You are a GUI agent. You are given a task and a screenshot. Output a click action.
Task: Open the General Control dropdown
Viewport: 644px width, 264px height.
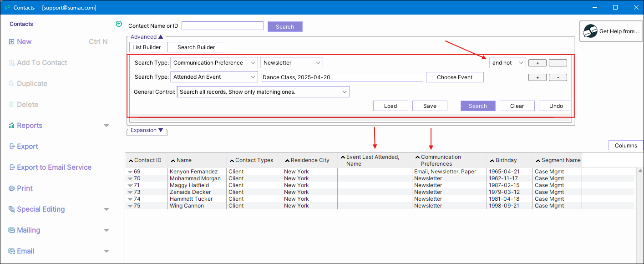[x=263, y=92]
